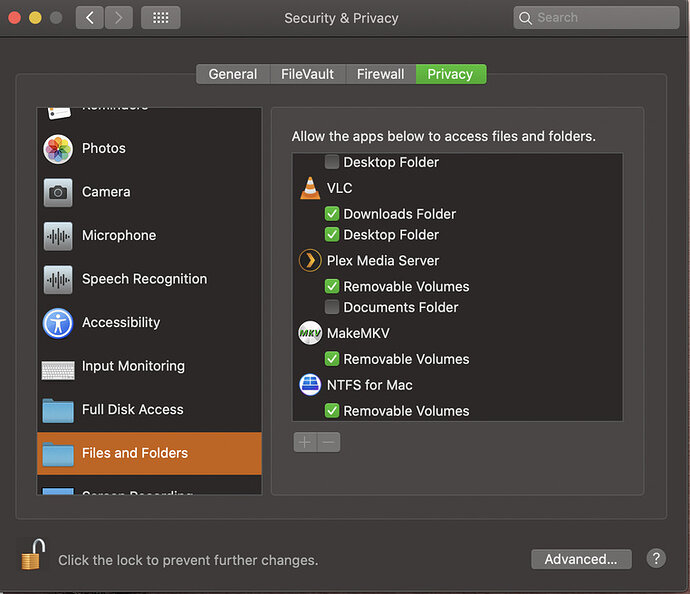Switch to the General tab
The image size is (690, 594).
pyautogui.click(x=233, y=74)
